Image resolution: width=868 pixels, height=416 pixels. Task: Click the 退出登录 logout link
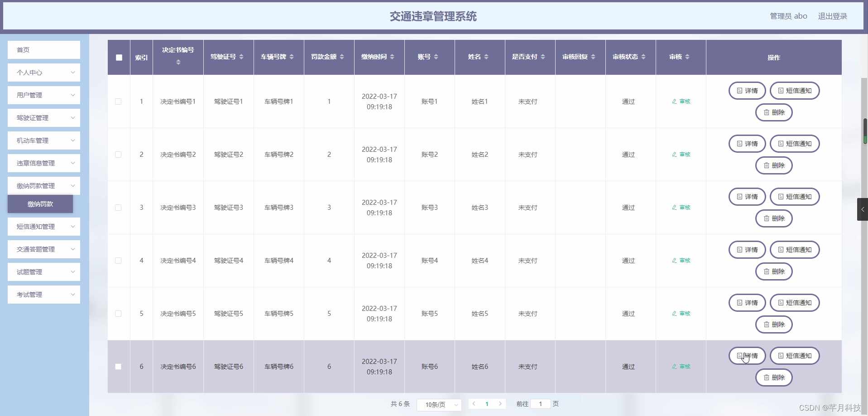click(832, 16)
